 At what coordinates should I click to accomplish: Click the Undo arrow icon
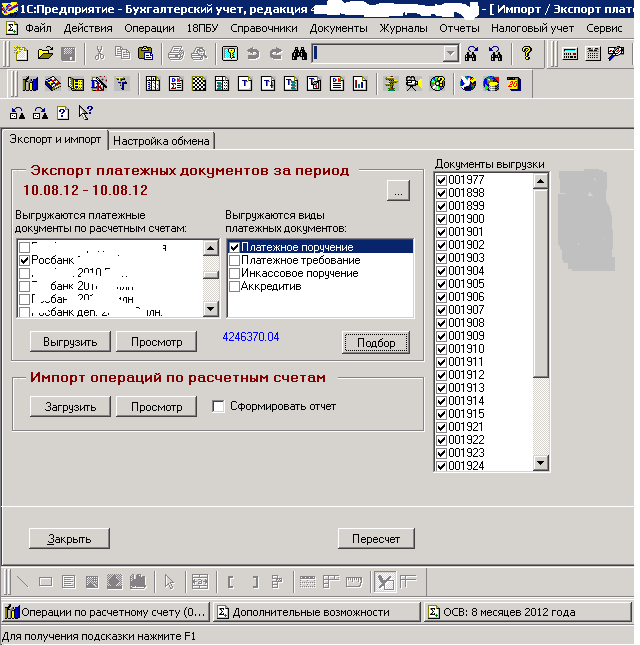253,53
